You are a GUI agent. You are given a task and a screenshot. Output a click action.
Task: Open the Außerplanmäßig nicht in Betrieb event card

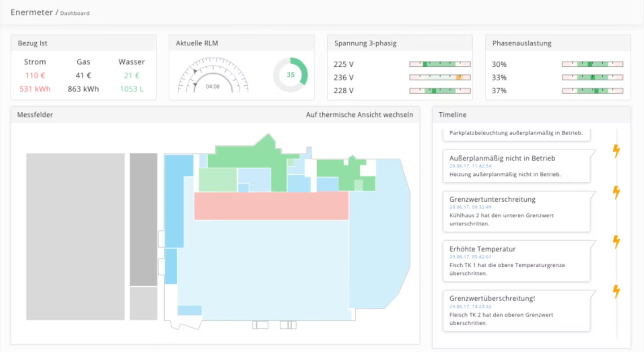point(516,166)
